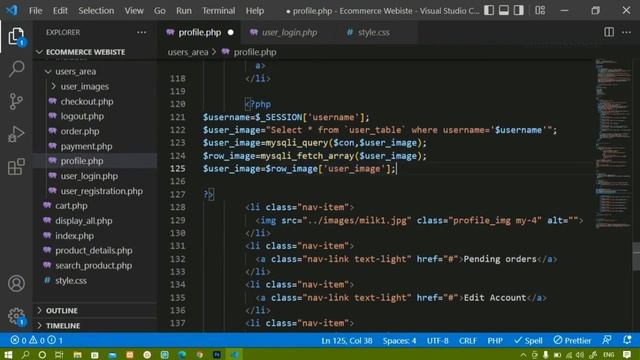Screen dimensions: 640x360
Task: Open display_all.php in the explorer
Action: tap(84, 221)
